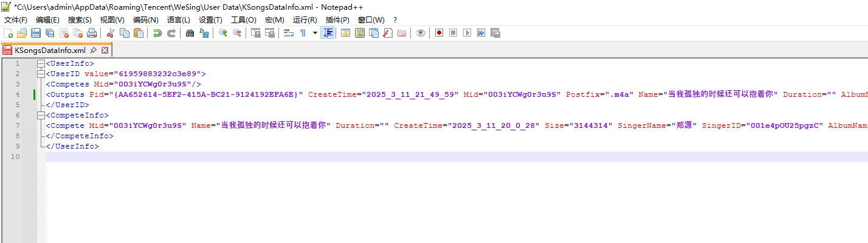Collapse the CompeteInfo fold on line 6
The image size is (868, 243).
click(40, 115)
